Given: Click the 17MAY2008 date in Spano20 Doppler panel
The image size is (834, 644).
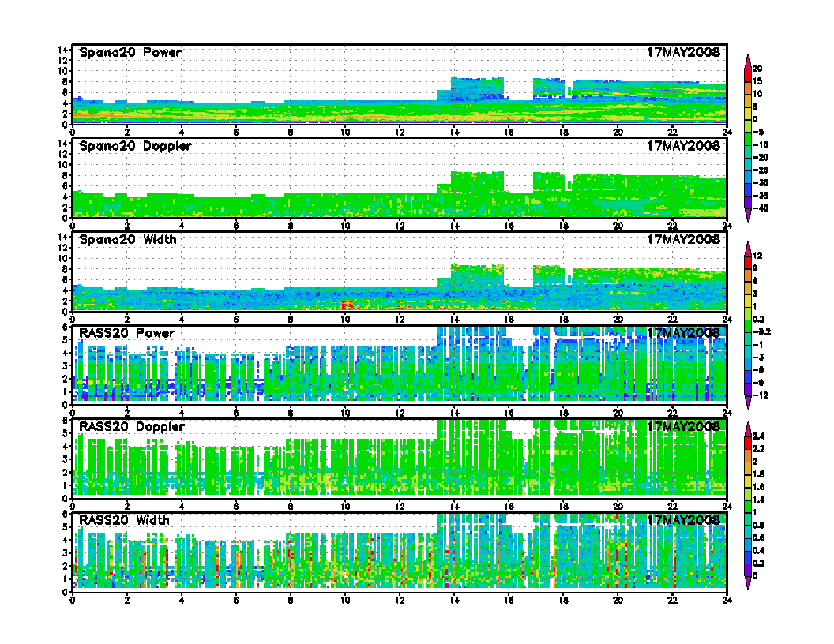Looking at the screenshot, I should click(683, 146).
